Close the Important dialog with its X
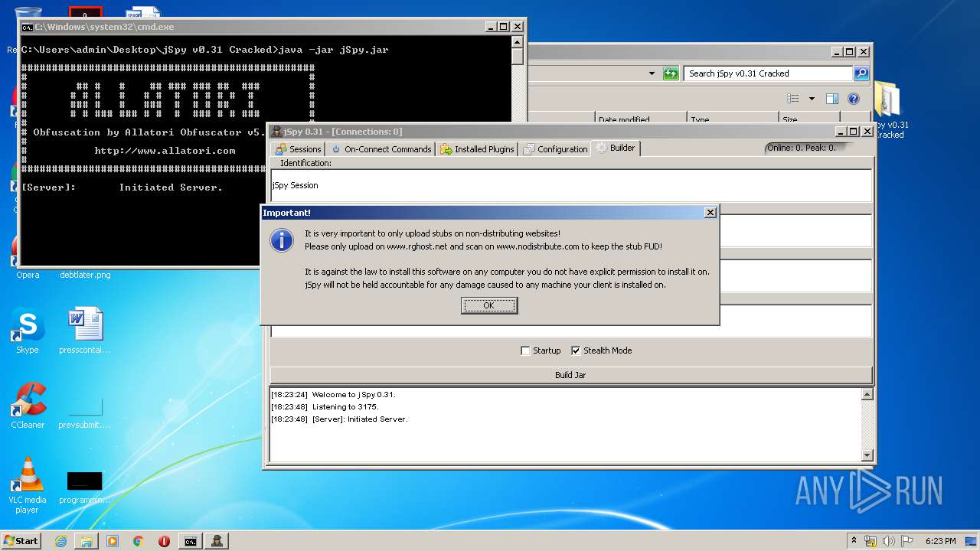 pyautogui.click(x=710, y=212)
